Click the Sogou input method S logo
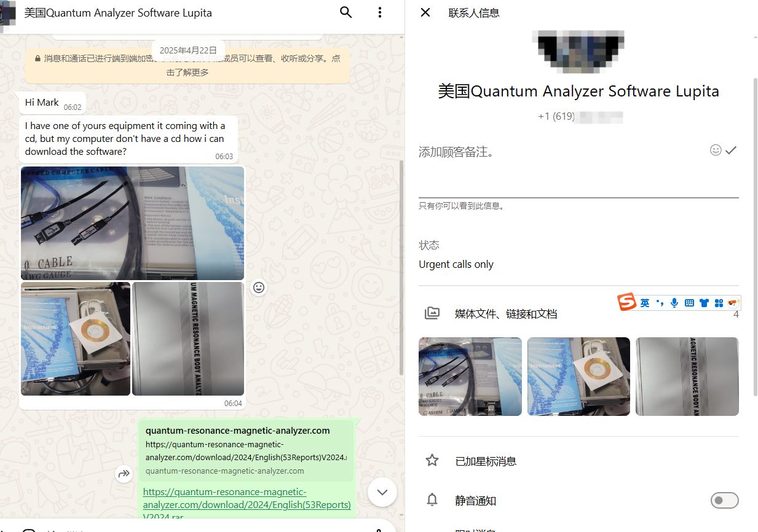This screenshot has height=532, width=758. coord(626,302)
